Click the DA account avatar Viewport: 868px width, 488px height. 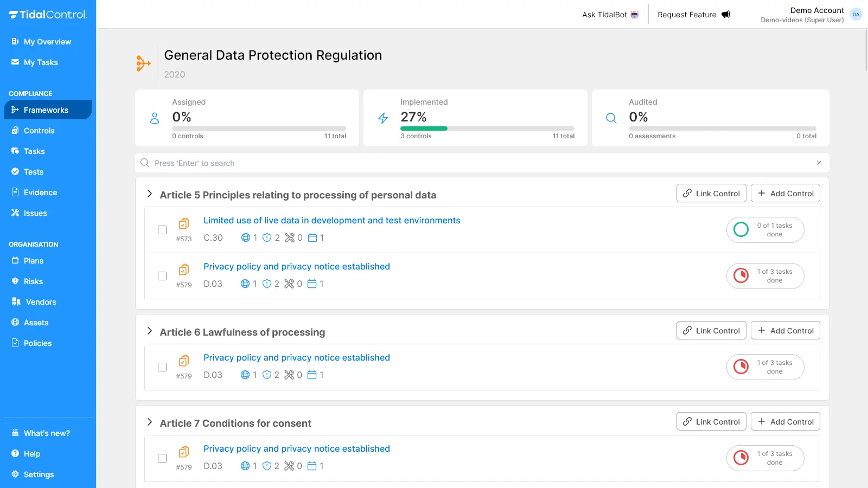(x=856, y=15)
